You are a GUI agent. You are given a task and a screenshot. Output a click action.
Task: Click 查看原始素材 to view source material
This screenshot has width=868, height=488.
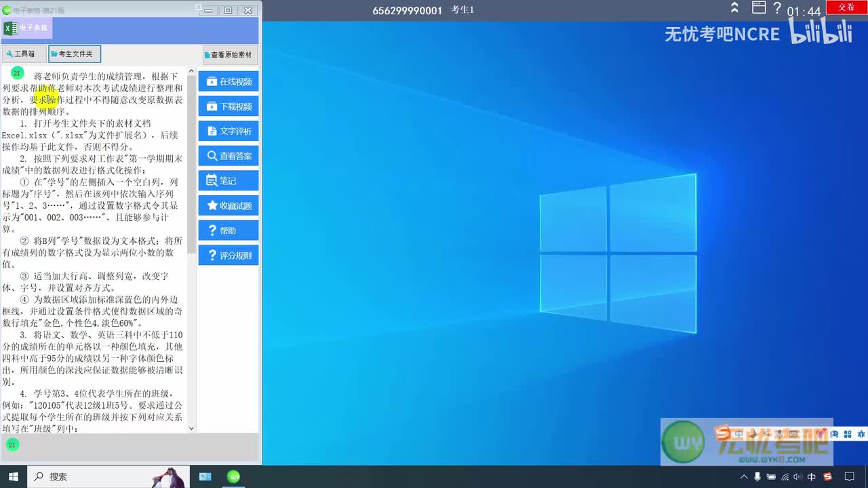[x=231, y=55]
